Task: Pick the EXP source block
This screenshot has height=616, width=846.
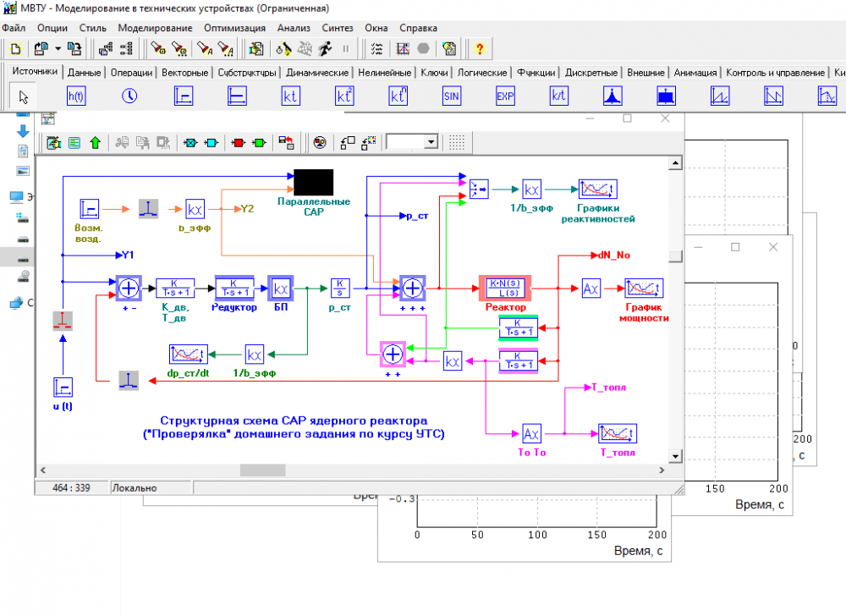Action: [x=505, y=96]
